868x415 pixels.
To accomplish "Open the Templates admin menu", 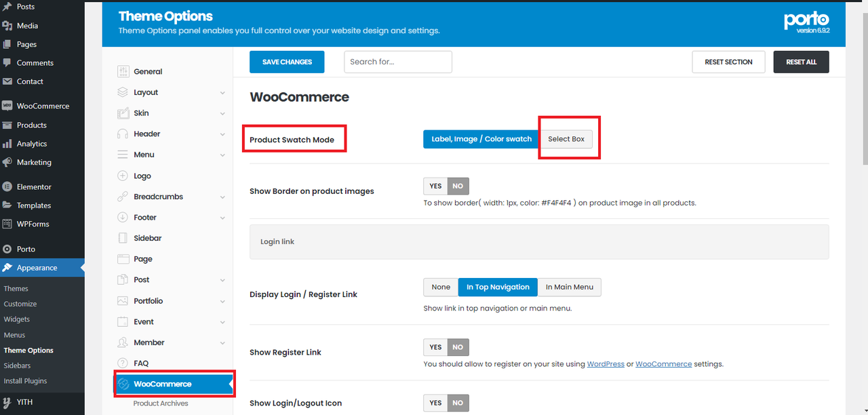I will click(x=34, y=205).
